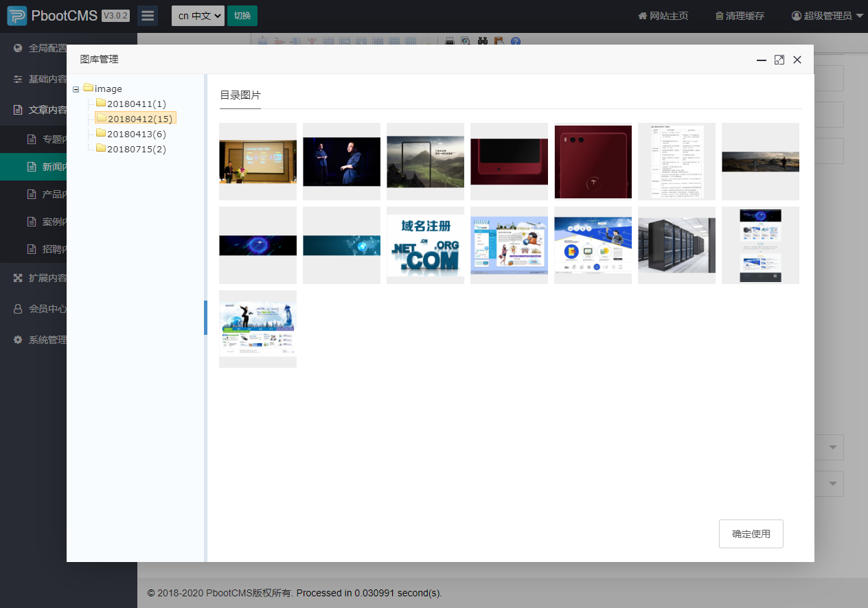The image size is (868, 608).
Task: Collapse the sidebar using the hamburger icon
Action: click(147, 15)
